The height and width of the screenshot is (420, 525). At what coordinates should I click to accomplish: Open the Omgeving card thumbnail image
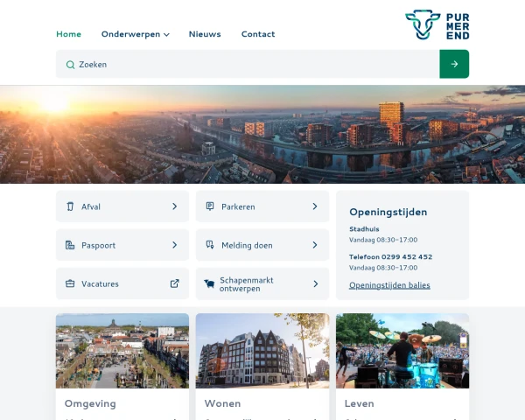point(122,351)
